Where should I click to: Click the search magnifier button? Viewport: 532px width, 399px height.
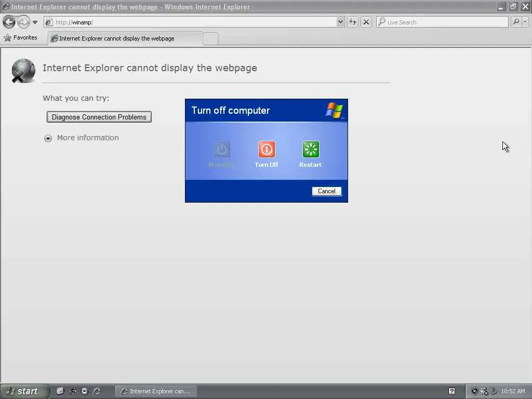pos(516,22)
